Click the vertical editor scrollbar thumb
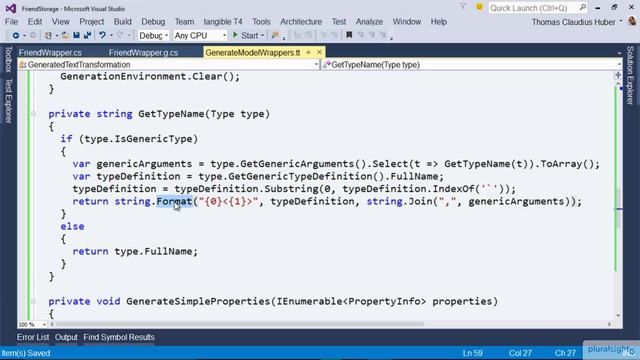 [x=618, y=209]
